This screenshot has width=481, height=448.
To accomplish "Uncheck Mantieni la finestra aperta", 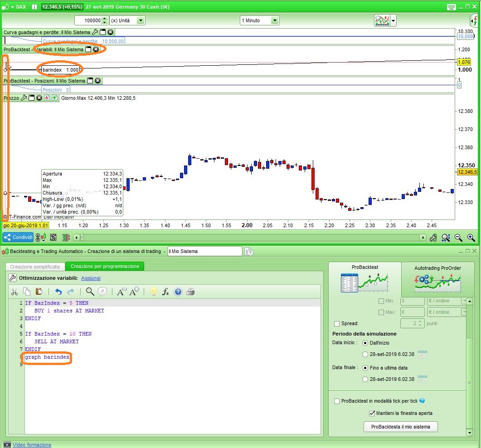I will [x=372, y=414].
